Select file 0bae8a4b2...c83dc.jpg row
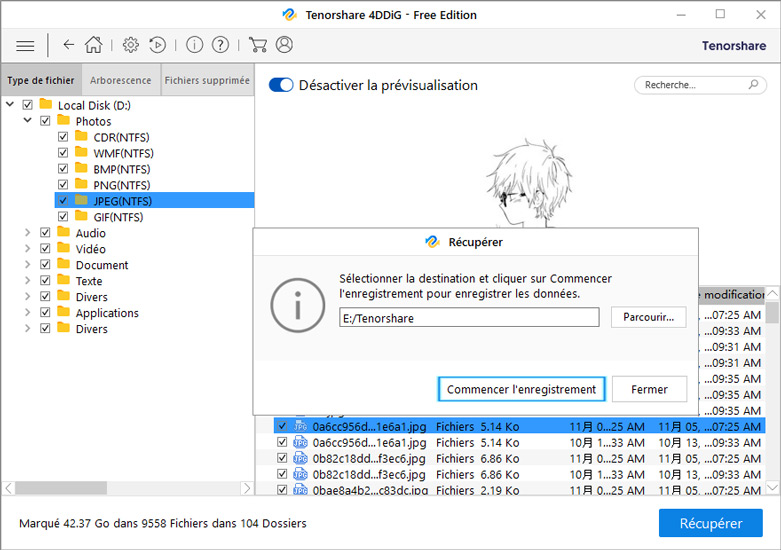This screenshot has height=550, width=781. pos(521,490)
